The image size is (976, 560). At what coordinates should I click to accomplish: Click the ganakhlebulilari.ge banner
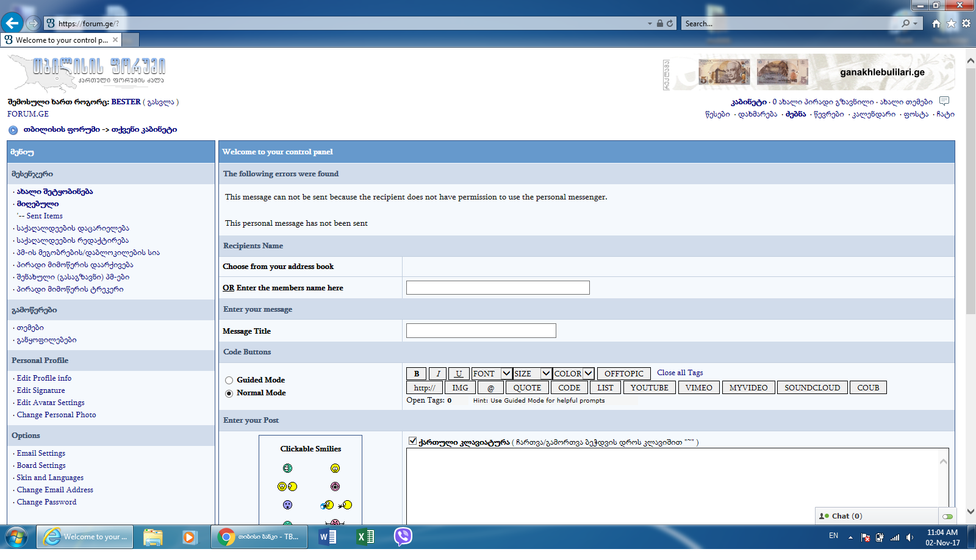click(809, 72)
